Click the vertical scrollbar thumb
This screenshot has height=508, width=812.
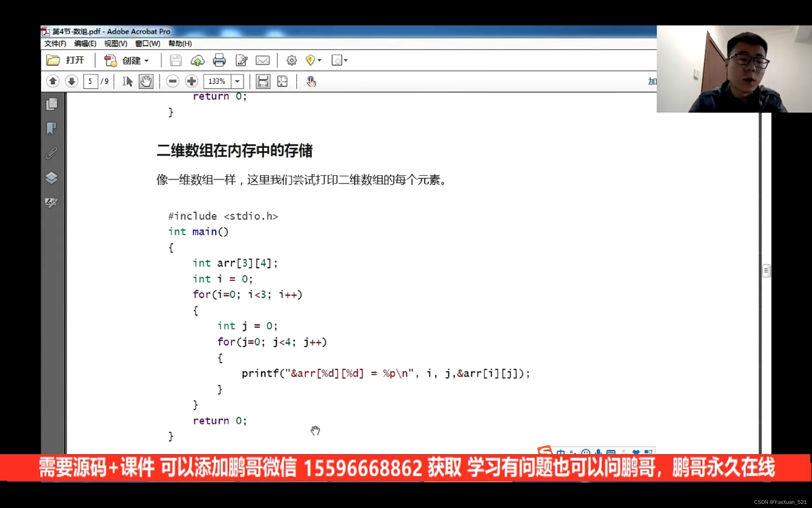pyautogui.click(x=766, y=271)
